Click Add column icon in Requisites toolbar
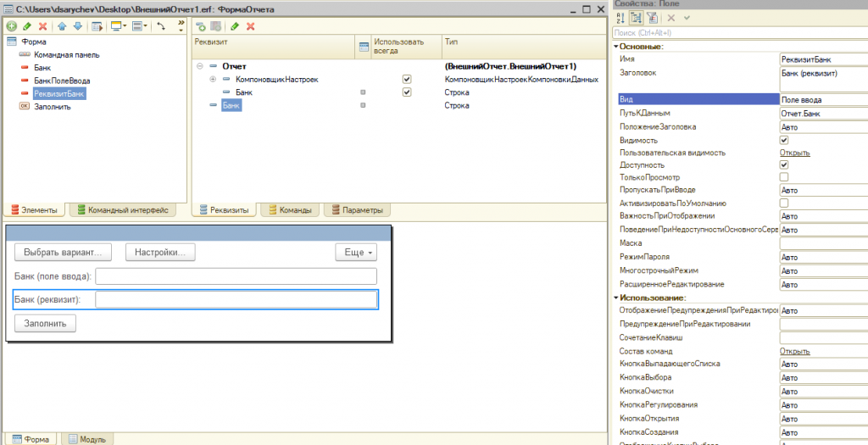The width and height of the screenshot is (868, 445). tap(216, 26)
